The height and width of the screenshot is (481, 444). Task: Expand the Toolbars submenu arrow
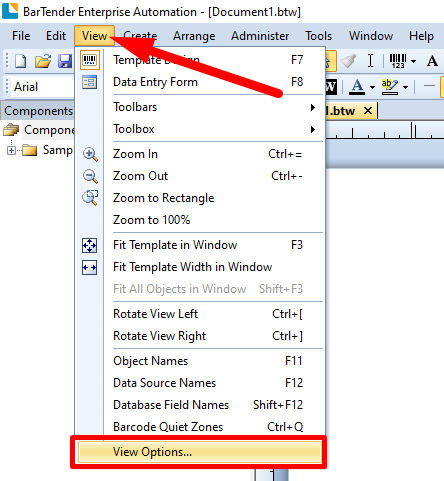click(313, 107)
